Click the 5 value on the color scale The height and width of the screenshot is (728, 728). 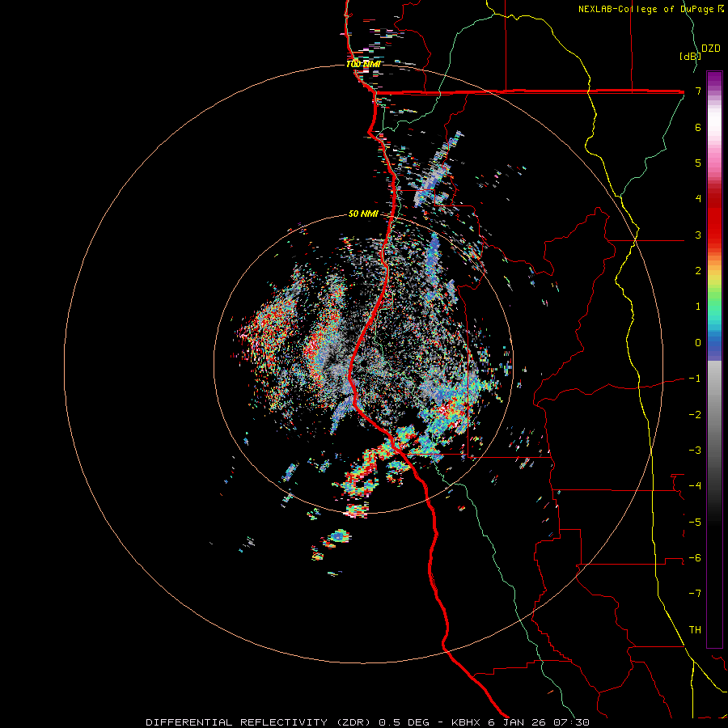pyautogui.click(x=698, y=163)
